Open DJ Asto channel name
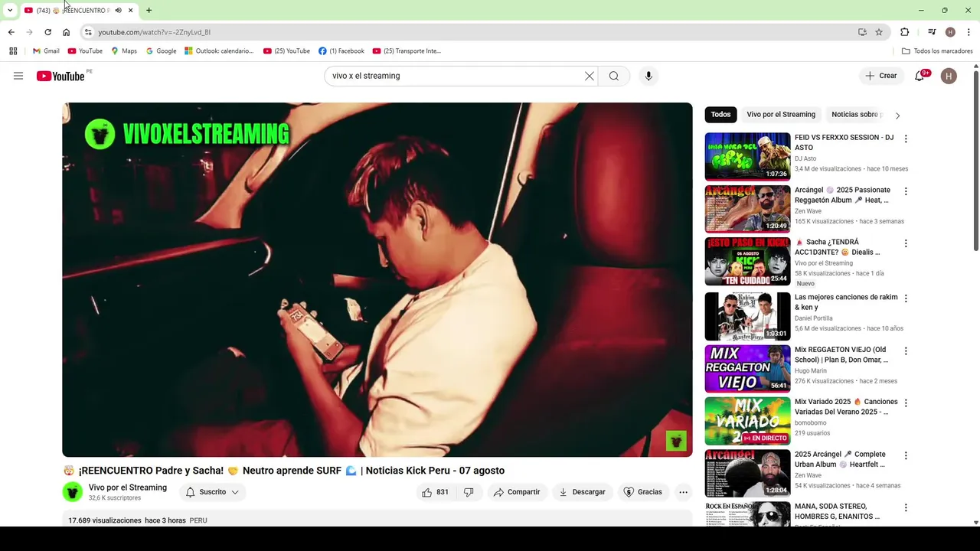Image resolution: width=980 pixels, height=551 pixels. (x=805, y=158)
